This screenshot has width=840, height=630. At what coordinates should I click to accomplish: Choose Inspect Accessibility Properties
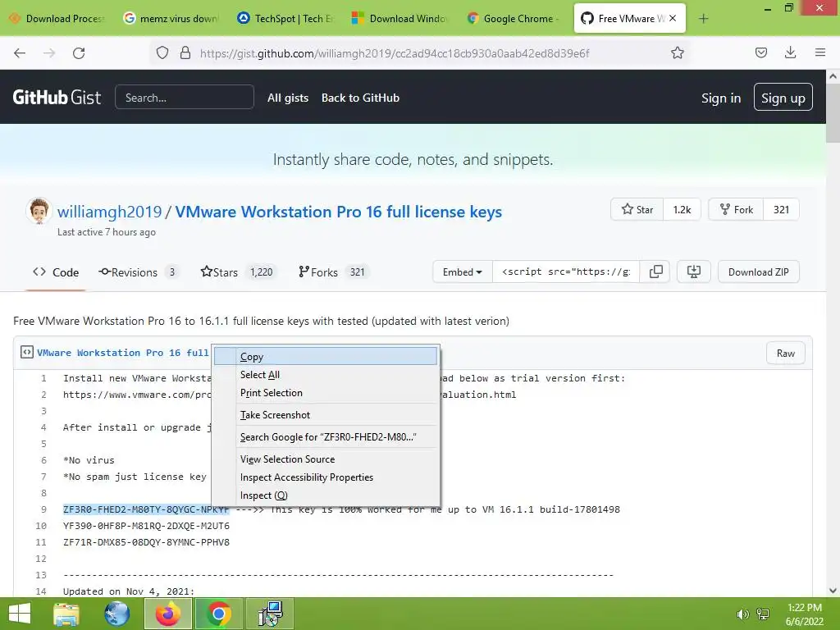[326, 477]
